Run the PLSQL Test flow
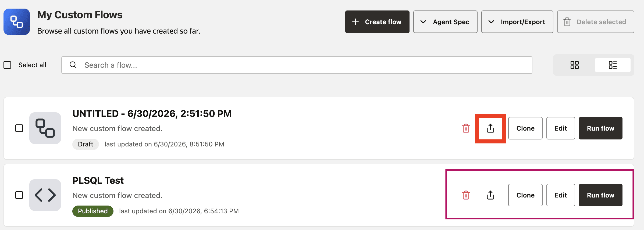644x230 pixels. click(600, 195)
